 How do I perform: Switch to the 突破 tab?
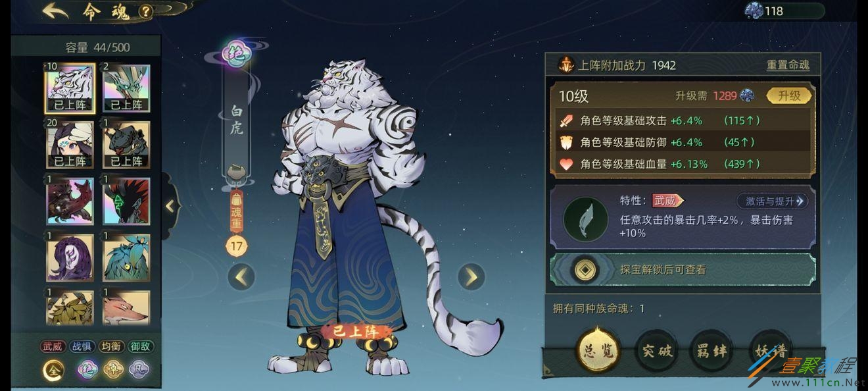656,351
